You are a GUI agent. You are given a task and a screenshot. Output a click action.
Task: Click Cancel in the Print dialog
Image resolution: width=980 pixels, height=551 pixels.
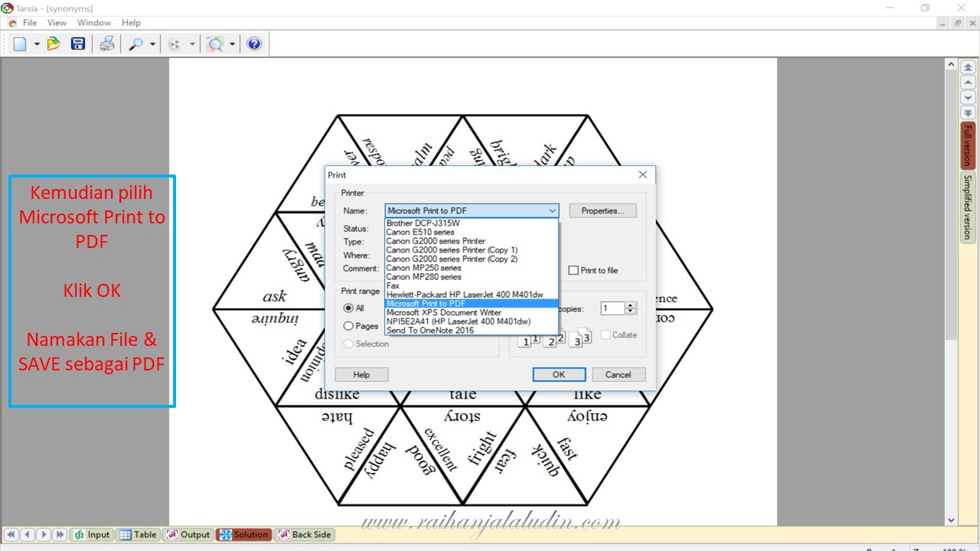click(618, 374)
